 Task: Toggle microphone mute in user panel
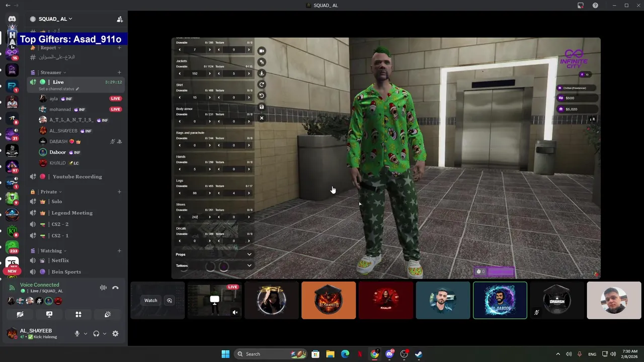pyautogui.click(x=77, y=333)
